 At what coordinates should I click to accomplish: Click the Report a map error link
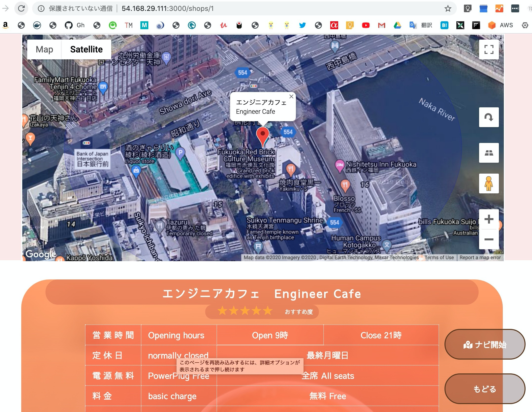click(x=480, y=257)
